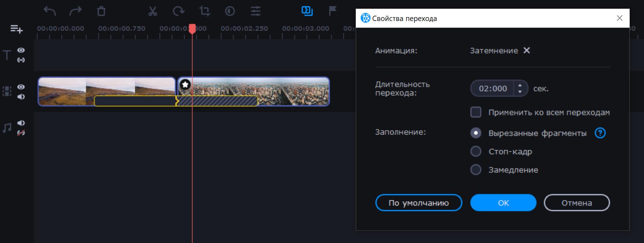Open the Color adjustments icon
The image size is (644, 243).
pyautogui.click(x=230, y=11)
